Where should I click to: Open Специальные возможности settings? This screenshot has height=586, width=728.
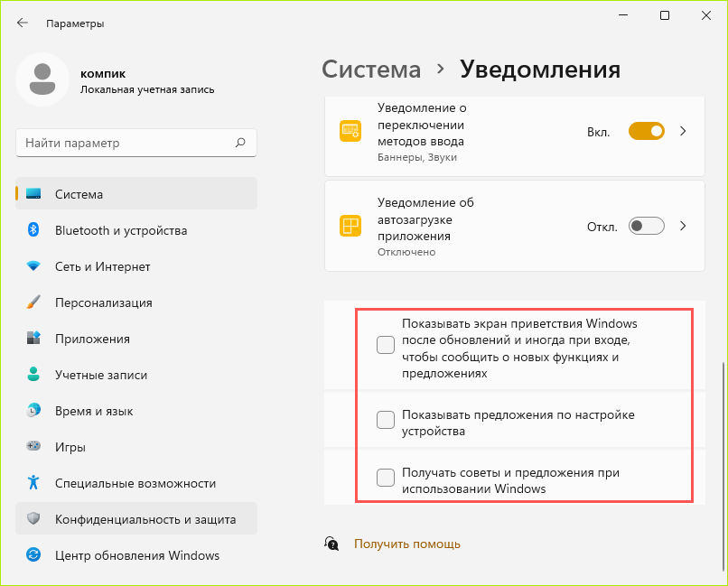click(136, 482)
